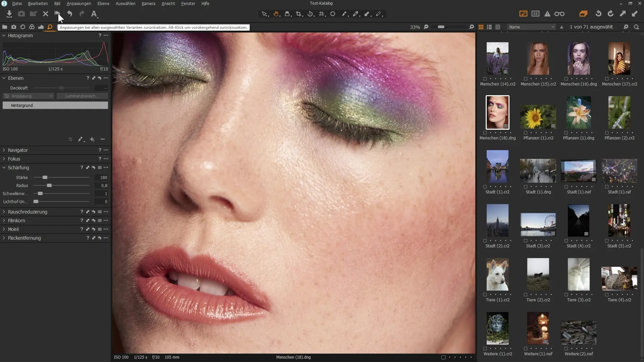Tick color tag box for Stadt (1).cr2
The width and height of the screenshot is (644, 362).
485,187
